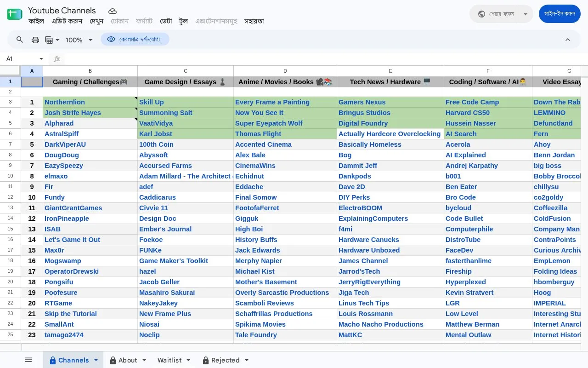The image size is (588, 368).
Task: Select column E header
Action: tap(390, 71)
